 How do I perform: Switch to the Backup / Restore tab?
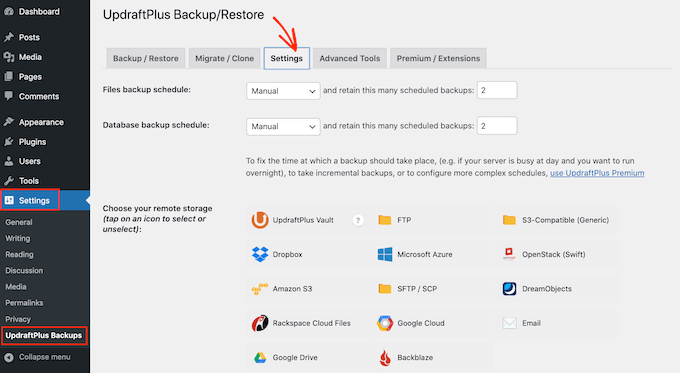[146, 58]
